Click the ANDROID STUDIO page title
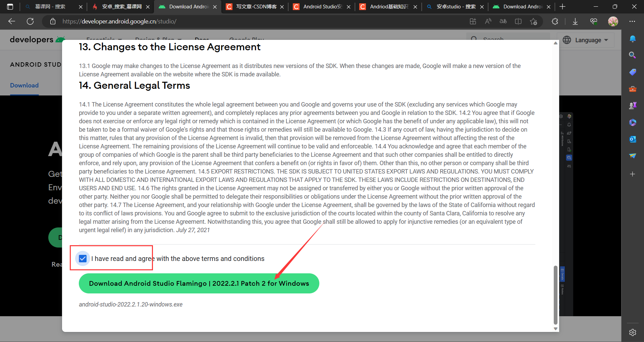Viewport: 644px width, 342px height. point(36,64)
